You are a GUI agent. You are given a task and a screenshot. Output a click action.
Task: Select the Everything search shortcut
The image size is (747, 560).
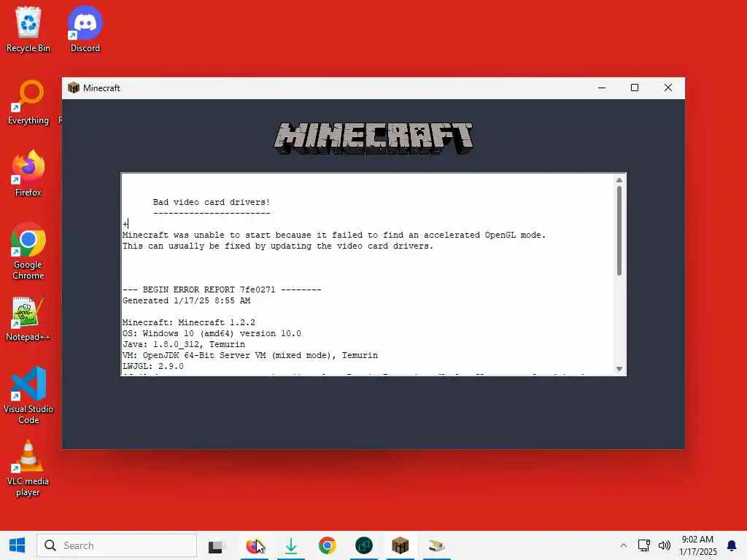pos(28,102)
